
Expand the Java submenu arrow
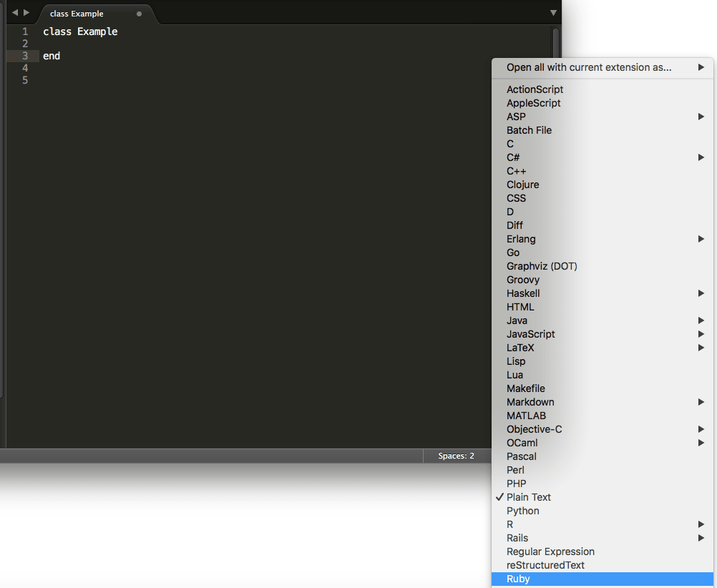[x=701, y=320]
